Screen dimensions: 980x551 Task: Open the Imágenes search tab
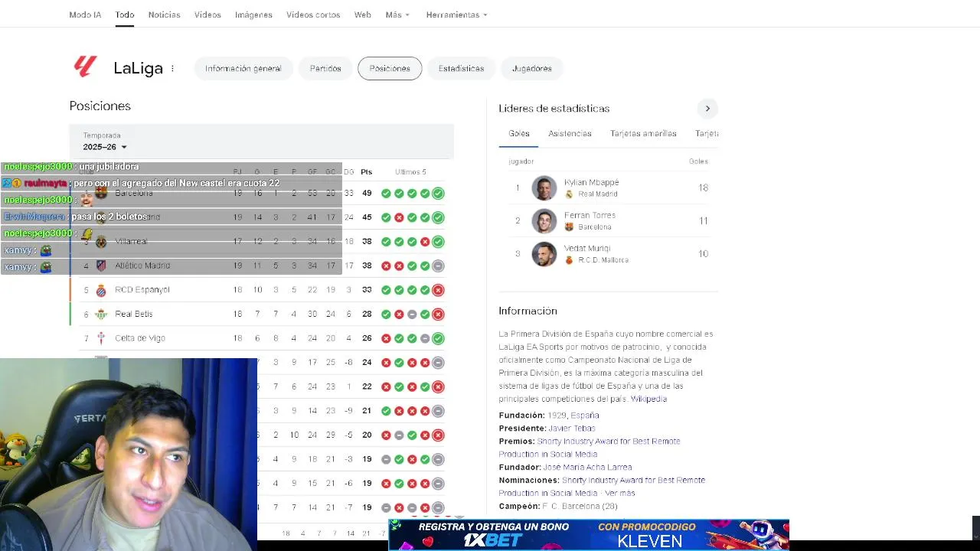tap(253, 15)
